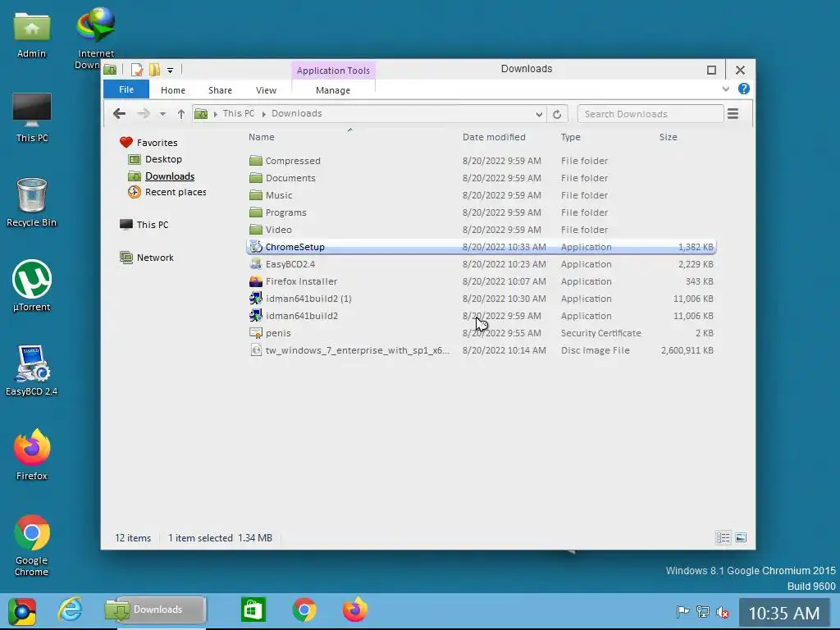Image resolution: width=840 pixels, height=630 pixels.
Task: Click the Action Center flag tray icon
Action: 682,611
